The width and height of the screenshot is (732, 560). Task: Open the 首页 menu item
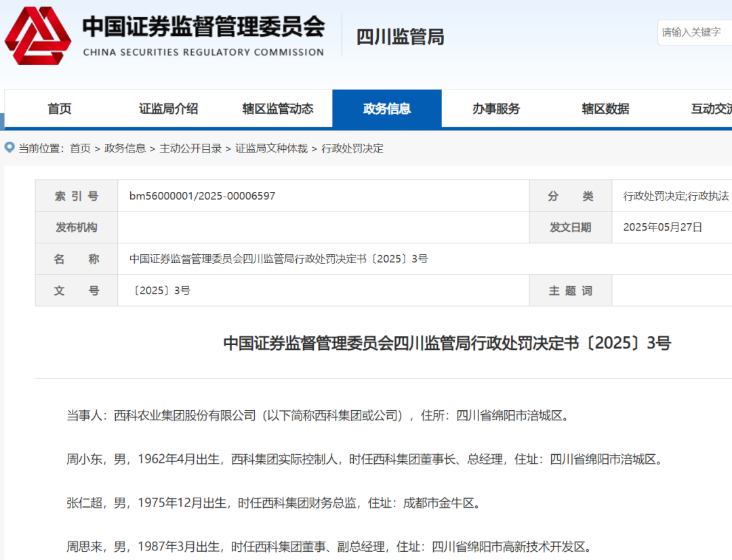coord(59,108)
